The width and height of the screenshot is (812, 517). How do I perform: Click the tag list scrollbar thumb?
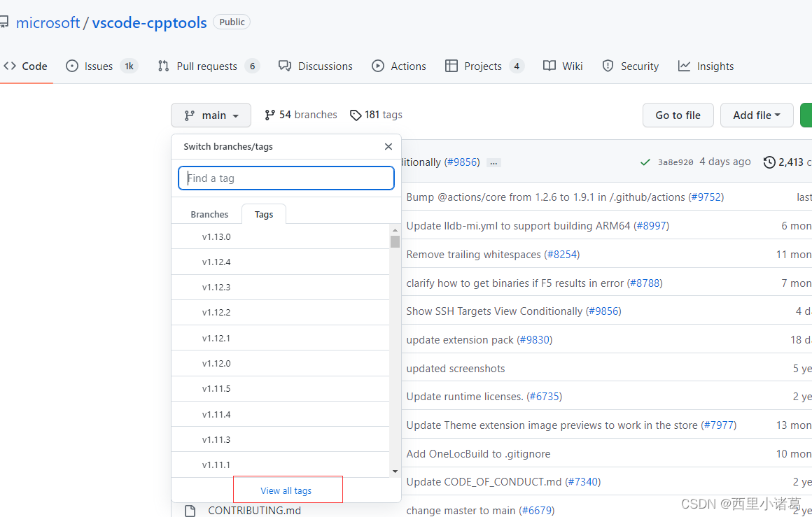[395, 241]
